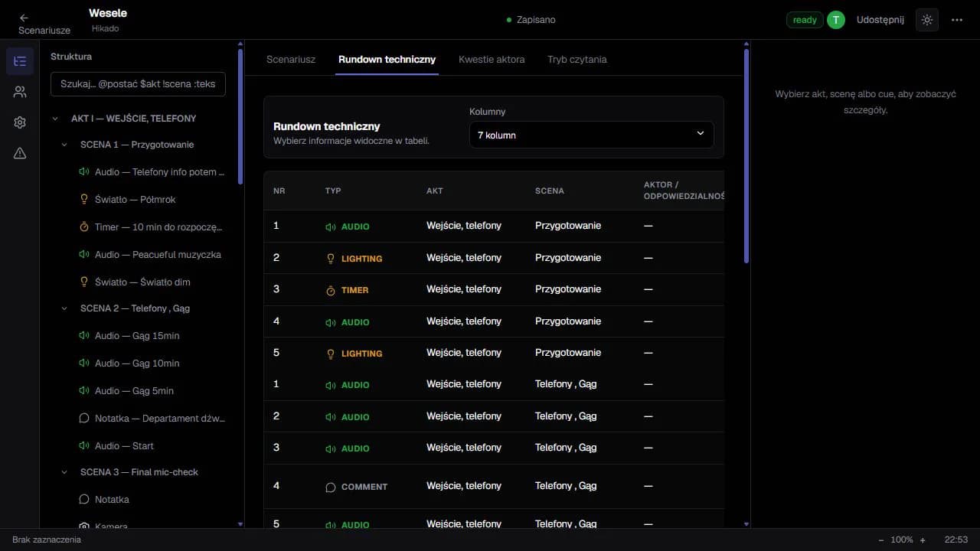Click the Struktura panel vertical scrollbar
Viewport: 980px width, 551px height.
(x=240, y=116)
